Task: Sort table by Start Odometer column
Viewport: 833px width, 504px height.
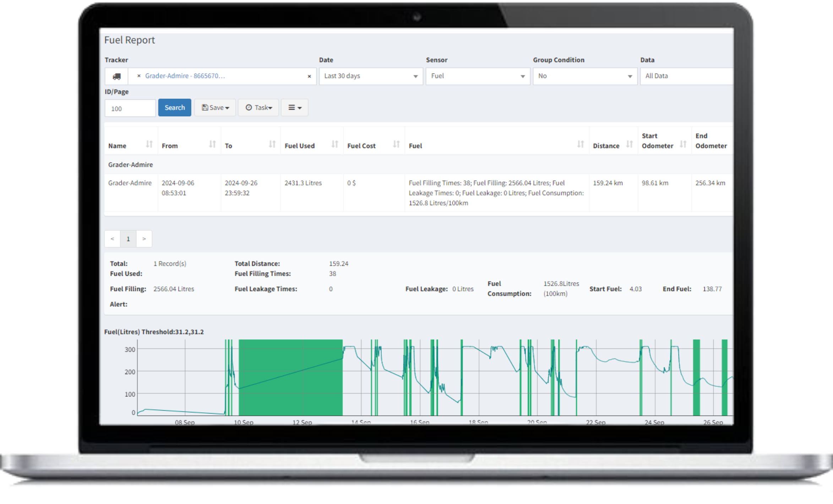Action: (x=683, y=144)
